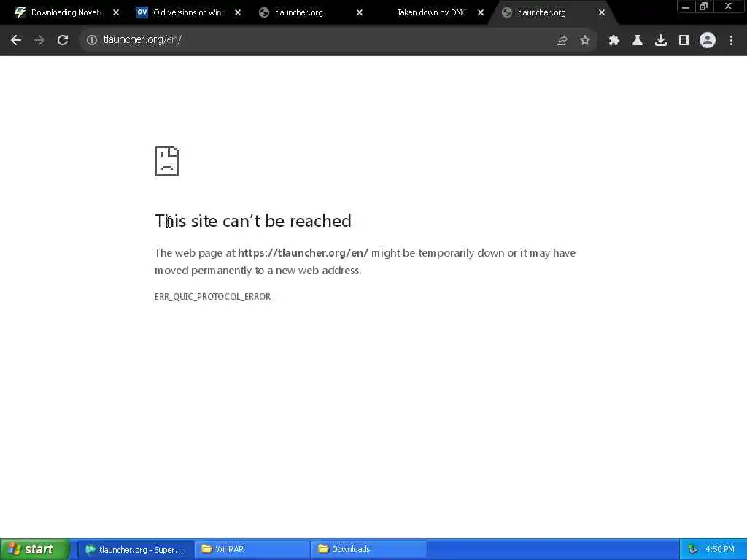Minimize the browser window
The height and width of the screenshot is (560, 747).
(x=686, y=7)
